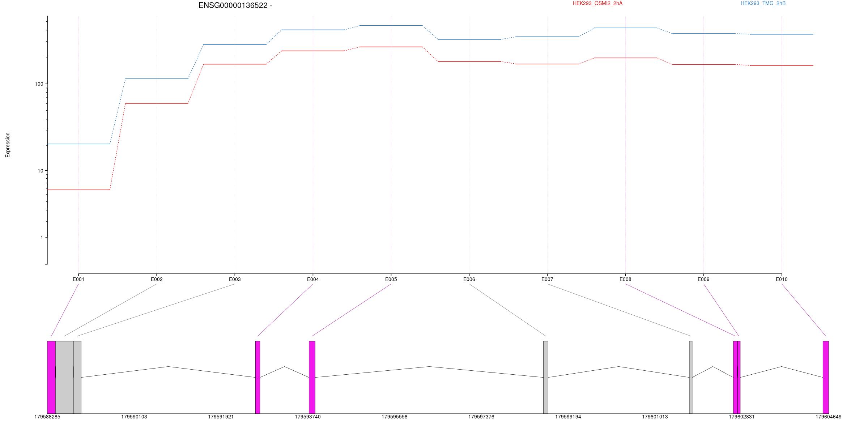The width and height of the screenshot is (868, 434).
Task: Click the magenta exon block linked to E010
Action: [826, 377]
